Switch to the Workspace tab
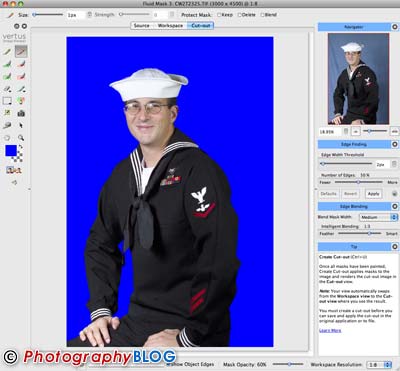Image resolution: width=400 pixels, height=371 pixels. pos(170,26)
